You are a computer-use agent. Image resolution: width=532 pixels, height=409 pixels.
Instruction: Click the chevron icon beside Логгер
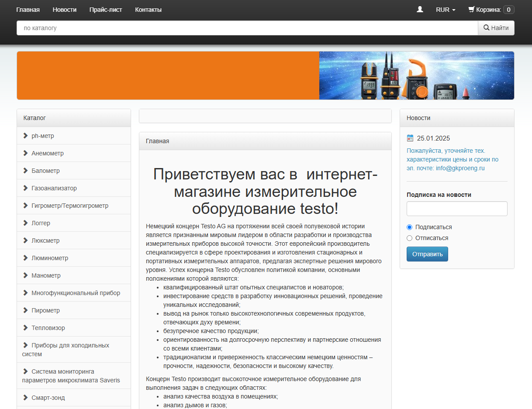(25, 223)
